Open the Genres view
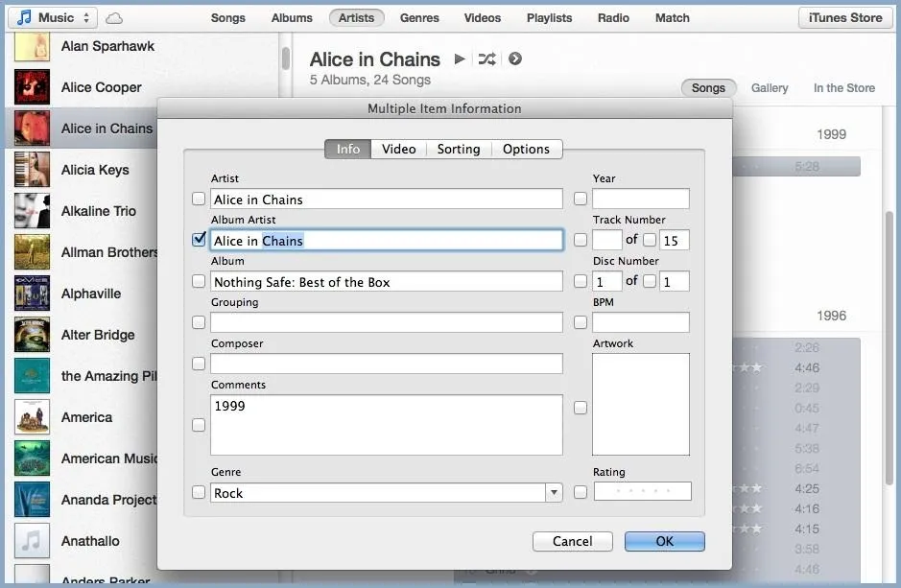 pos(419,18)
